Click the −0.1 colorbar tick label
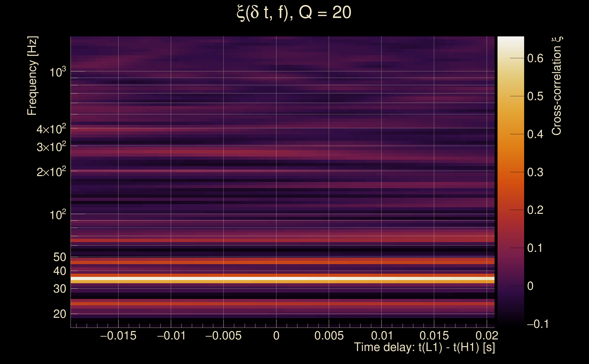Image resolution: width=589 pixels, height=364 pixels. point(538,324)
